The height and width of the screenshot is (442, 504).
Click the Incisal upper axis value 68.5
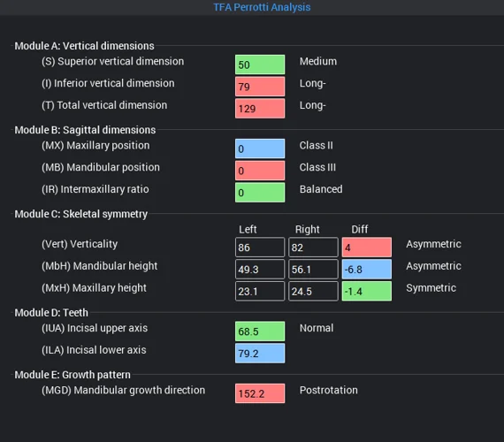(x=260, y=331)
